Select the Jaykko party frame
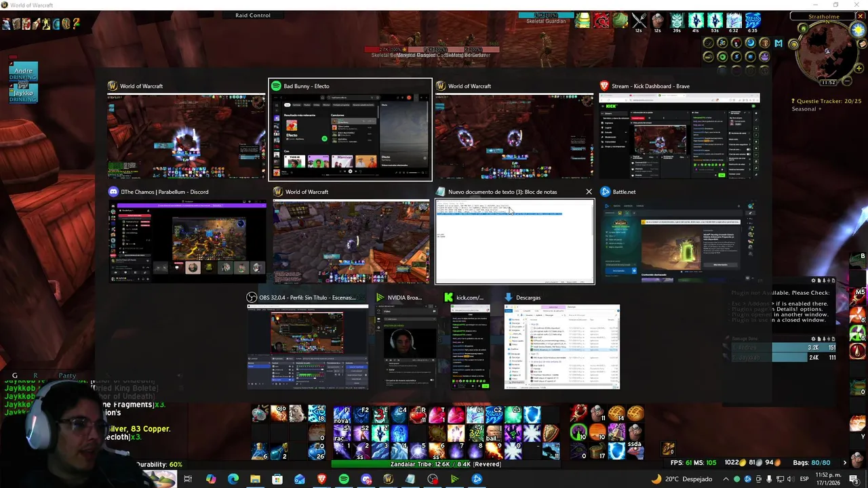 (24, 94)
